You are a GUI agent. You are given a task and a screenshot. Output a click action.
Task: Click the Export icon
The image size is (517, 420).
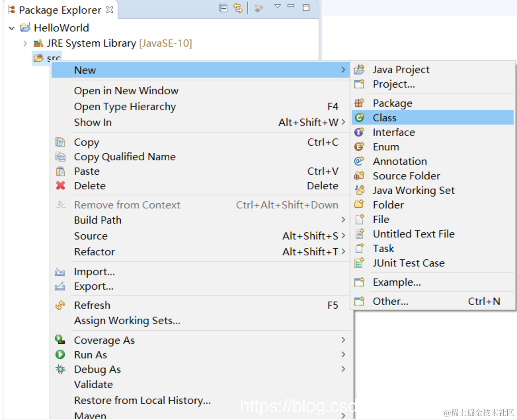coord(60,286)
